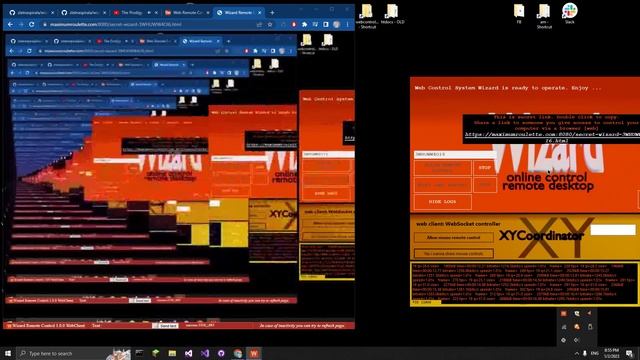Open the webcontrol Shortcut desktop folder
The image size is (640, 360).
click(x=367, y=16)
